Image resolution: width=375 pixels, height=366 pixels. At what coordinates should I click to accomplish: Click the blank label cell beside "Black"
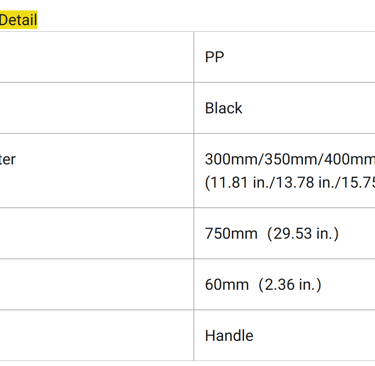pos(97,108)
